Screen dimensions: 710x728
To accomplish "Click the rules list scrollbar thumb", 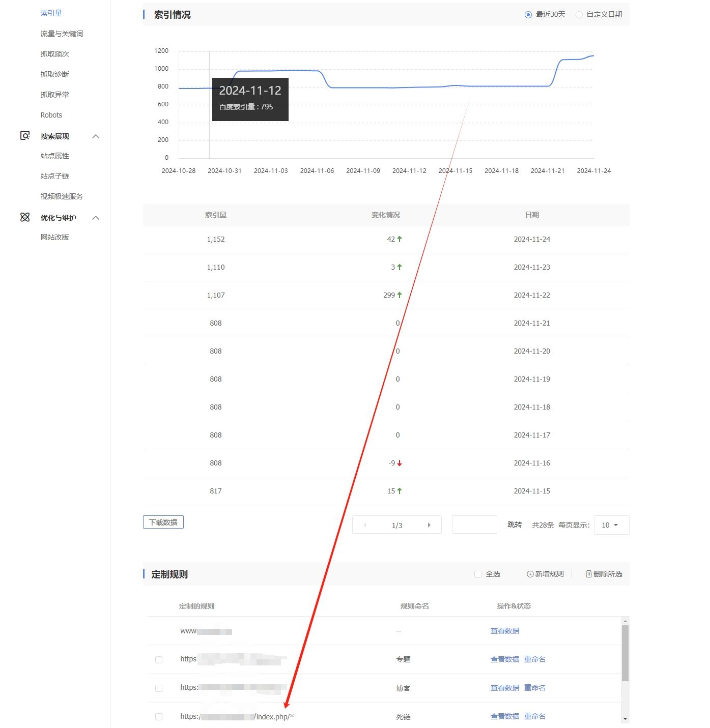I will click(625, 653).
